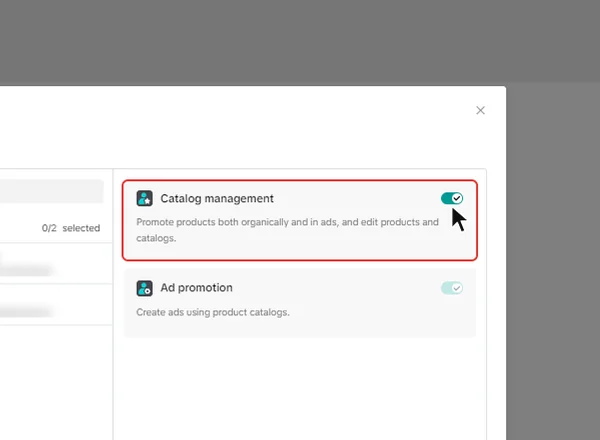600x440 pixels.
Task: Click the Catalog management person-star icon
Action: tap(145, 199)
